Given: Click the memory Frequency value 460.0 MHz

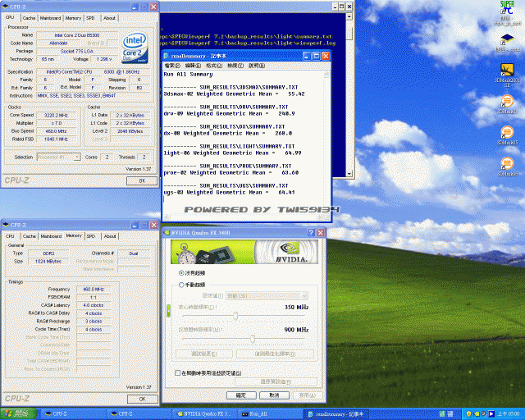Looking at the screenshot, I should 94,289.
